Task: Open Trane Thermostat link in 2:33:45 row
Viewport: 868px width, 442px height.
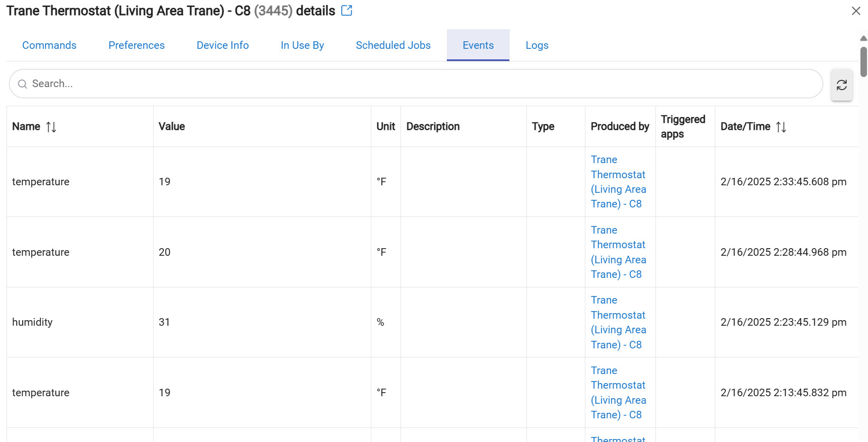Action: (619, 182)
